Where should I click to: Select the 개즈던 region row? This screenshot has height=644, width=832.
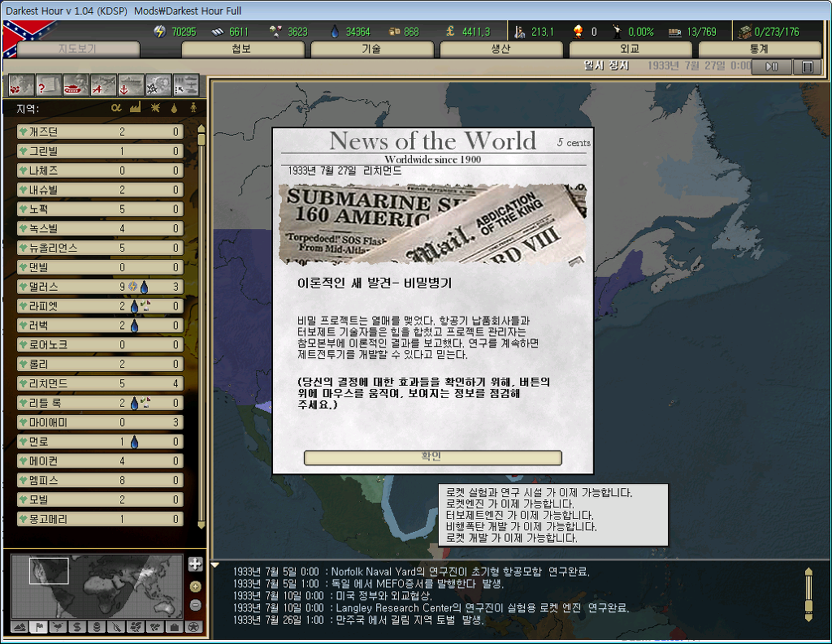[100, 132]
